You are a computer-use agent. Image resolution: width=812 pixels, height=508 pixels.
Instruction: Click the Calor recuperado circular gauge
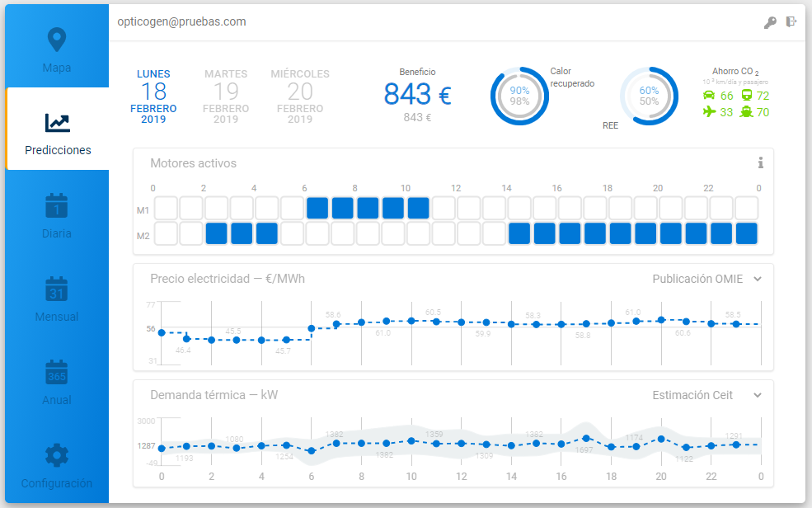[x=519, y=96]
